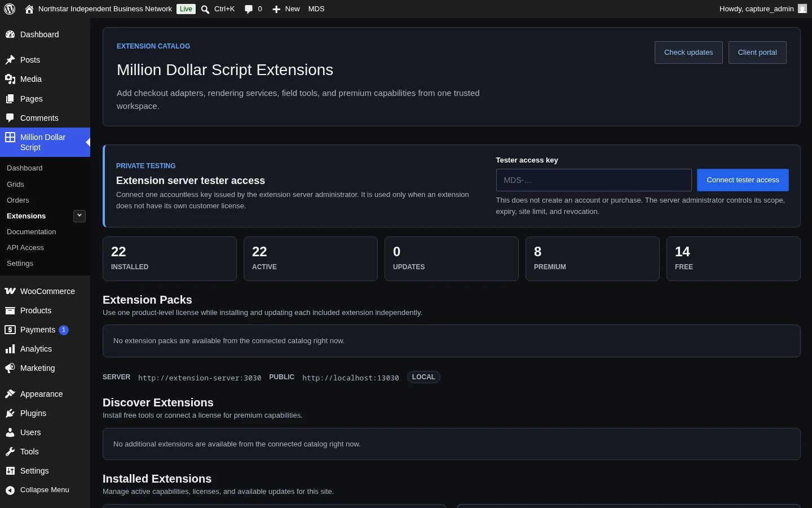Viewport: 812px width, 508px height.
Task: Click the Analytics bar chart icon
Action: click(x=10, y=349)
